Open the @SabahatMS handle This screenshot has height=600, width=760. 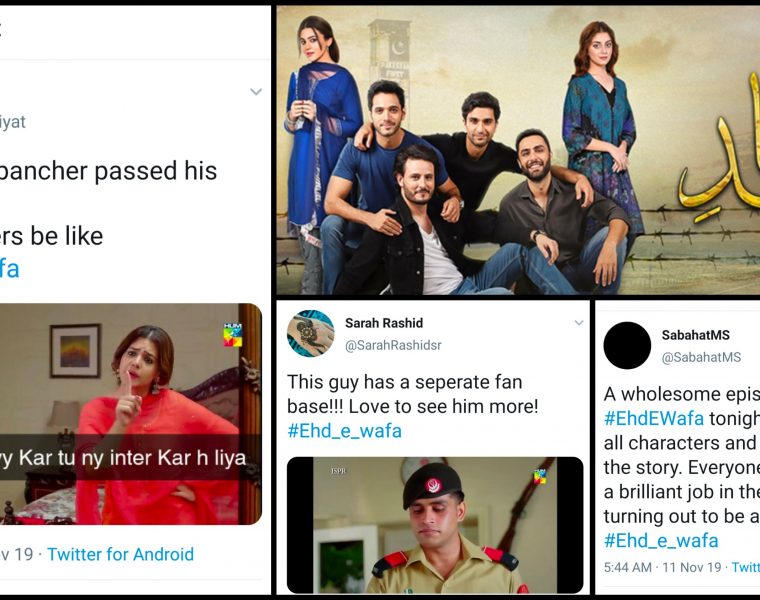click(701, 357)
